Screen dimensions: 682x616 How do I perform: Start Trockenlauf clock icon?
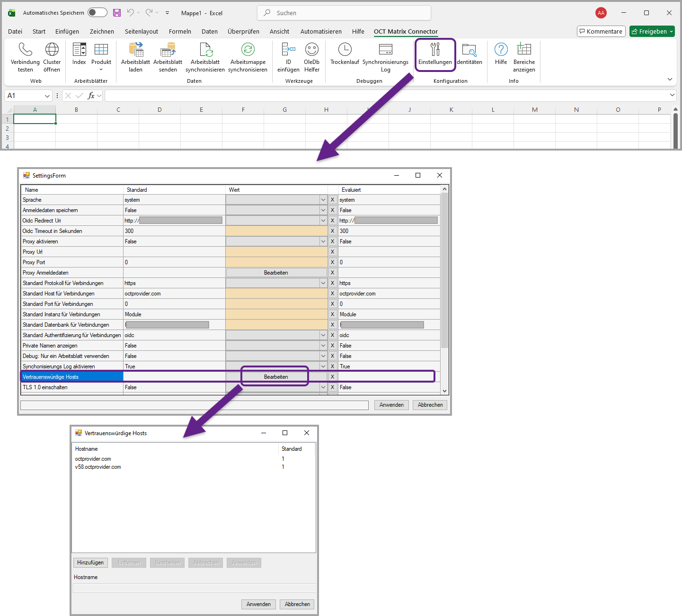coord(345,49)
